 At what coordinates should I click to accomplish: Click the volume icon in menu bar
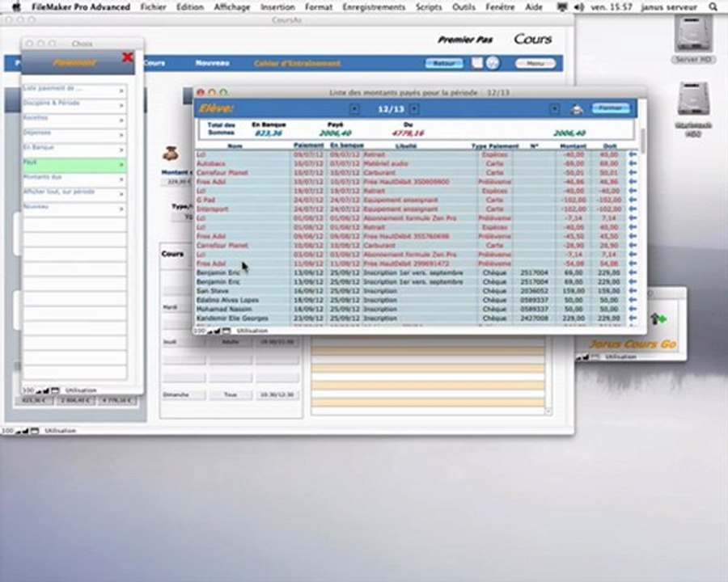579,7
